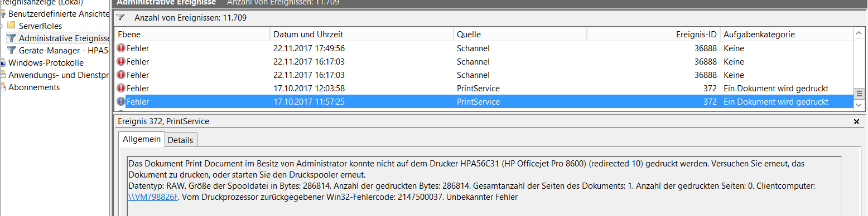Screen dimensions: 868x216
Task: Select Abonnements in the tree
Action: (34, 87)
